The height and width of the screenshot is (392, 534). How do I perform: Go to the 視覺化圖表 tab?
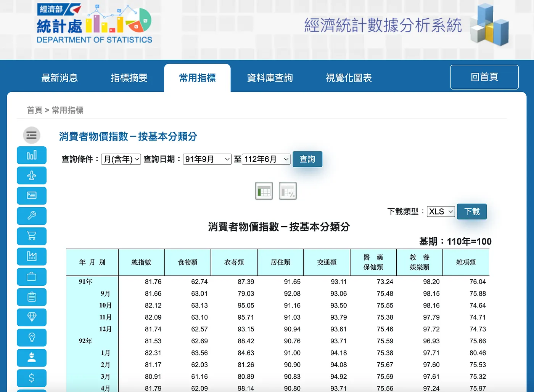[x=349, y=78]
